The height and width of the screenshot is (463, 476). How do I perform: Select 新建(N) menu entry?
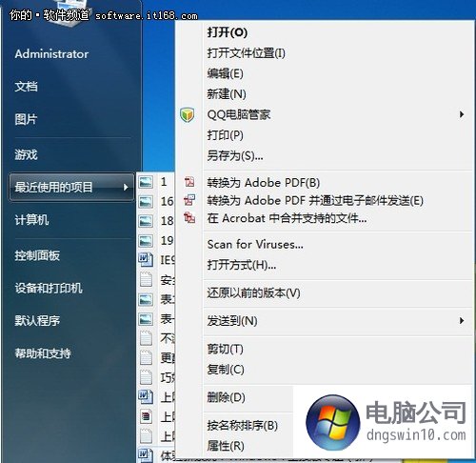click(227, 94)
